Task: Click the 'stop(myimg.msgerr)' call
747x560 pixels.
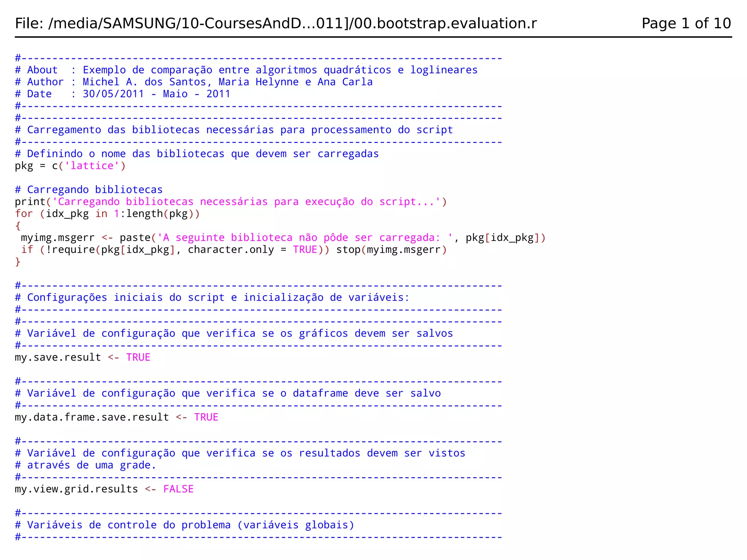Action: pyautogui.click(x=391, y=250)
